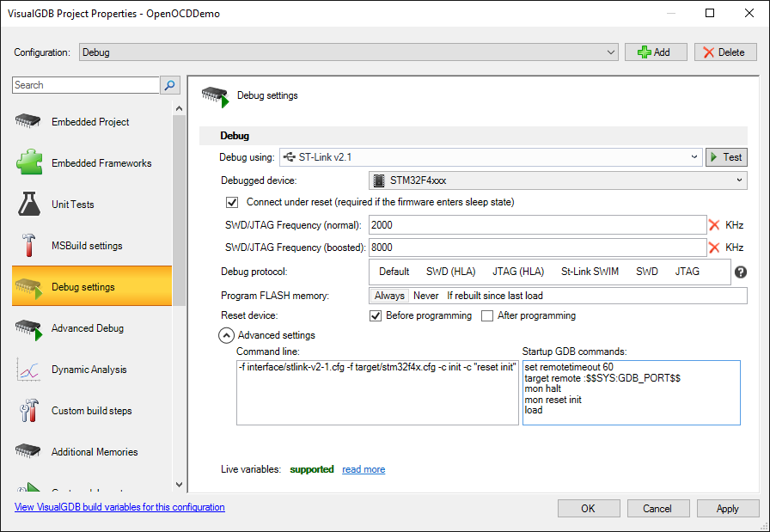Click the SWD/JTAG normal frequency field
Viewport: 770px width, 532px height.
click(538, 225)
